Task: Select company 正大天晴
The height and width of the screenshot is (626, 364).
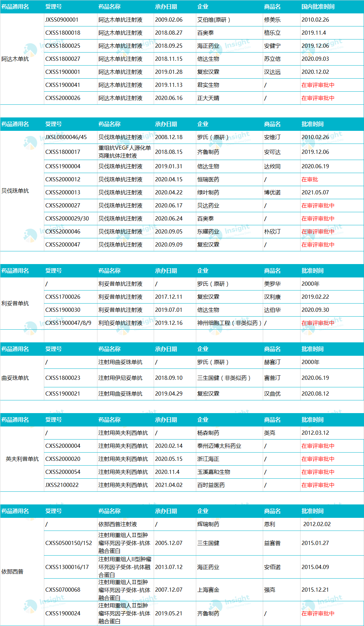Action: (208, 98)
